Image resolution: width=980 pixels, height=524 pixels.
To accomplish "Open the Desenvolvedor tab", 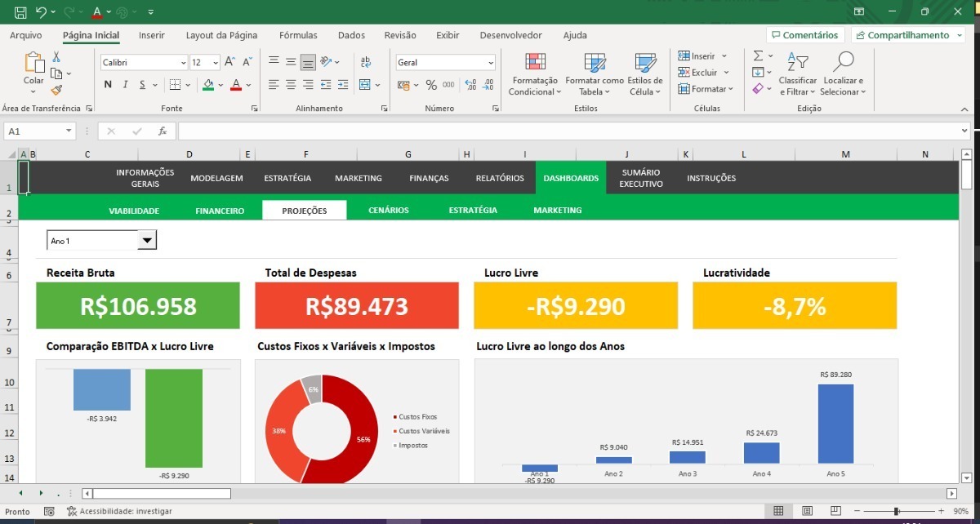I will pos(510,35).
